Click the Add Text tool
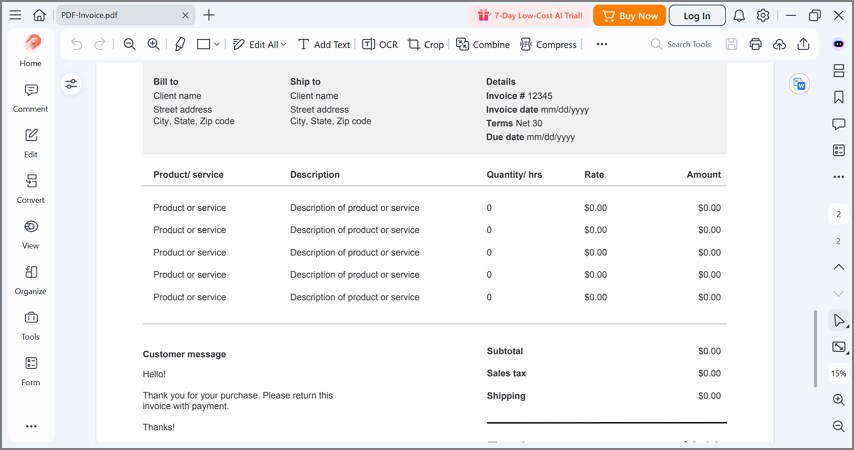The image size is (854, 450). coord(324,44)
